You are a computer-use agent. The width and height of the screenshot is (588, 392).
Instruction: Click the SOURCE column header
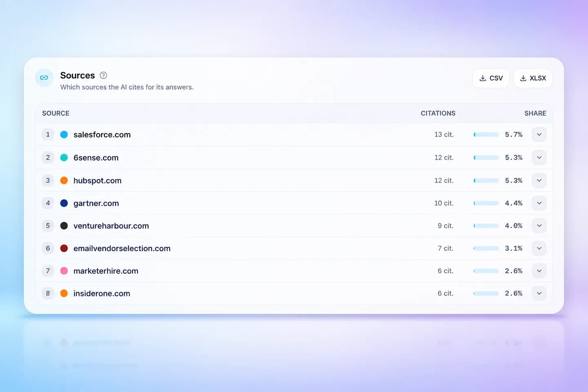[x=56, y=113]
